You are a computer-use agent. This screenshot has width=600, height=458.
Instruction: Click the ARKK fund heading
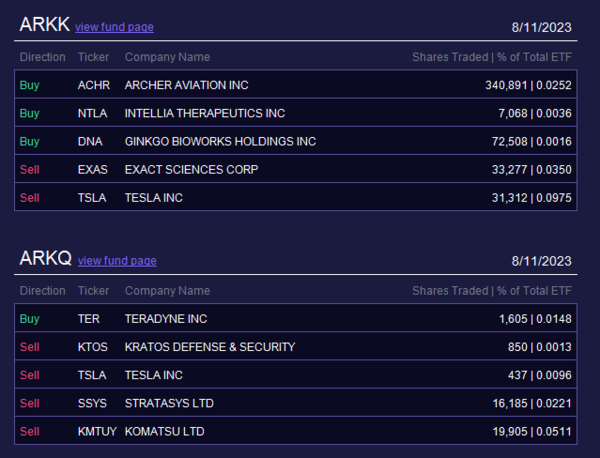point(45,24)
